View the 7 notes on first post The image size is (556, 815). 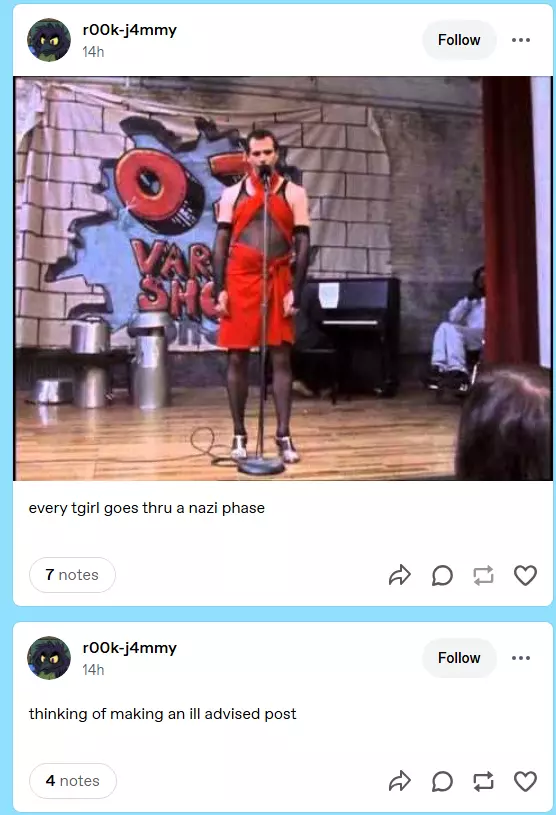tap(72, 575)
